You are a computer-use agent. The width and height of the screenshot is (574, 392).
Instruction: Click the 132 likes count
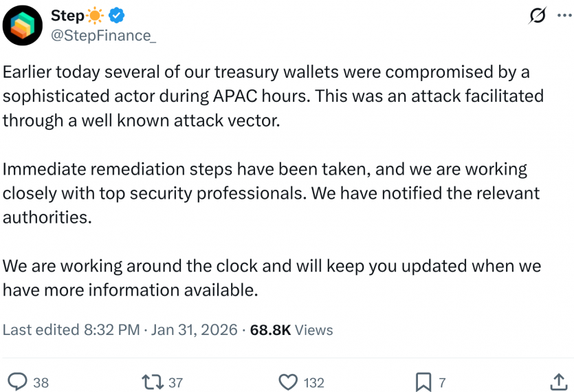click(x=314, y=382)
